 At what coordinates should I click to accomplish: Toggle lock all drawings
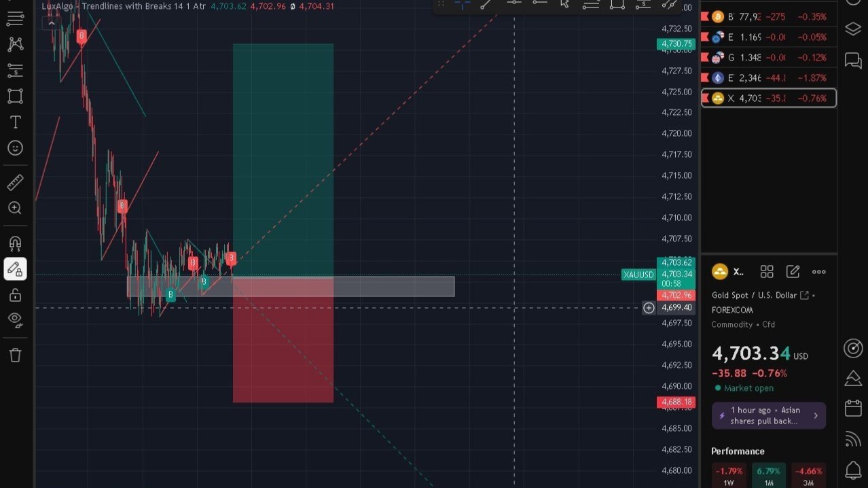pyautogui.click(x=15, y=295)
